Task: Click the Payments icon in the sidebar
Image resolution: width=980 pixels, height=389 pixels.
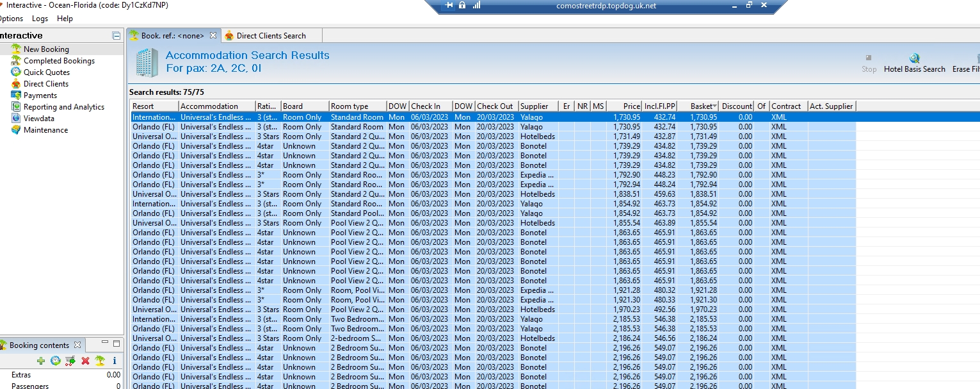Action: coord(16,95)
